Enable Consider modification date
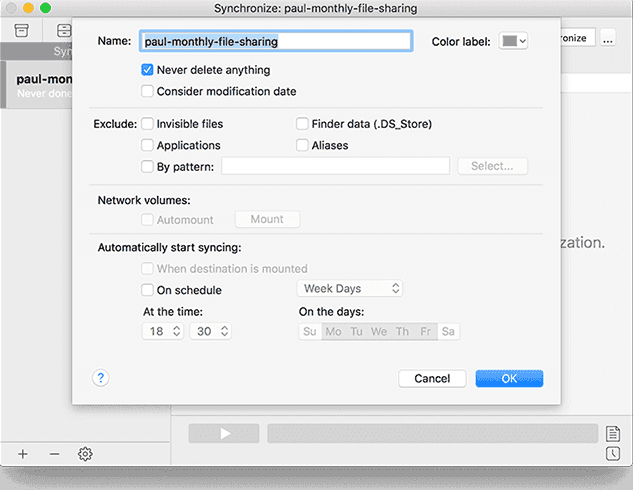 (x=148, y=91)
